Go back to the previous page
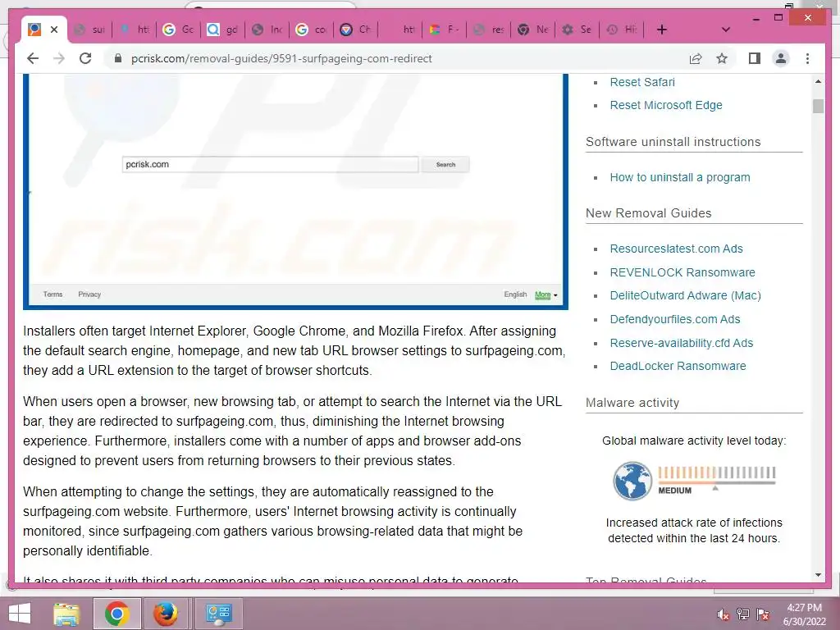 click(x=33, y=58)
